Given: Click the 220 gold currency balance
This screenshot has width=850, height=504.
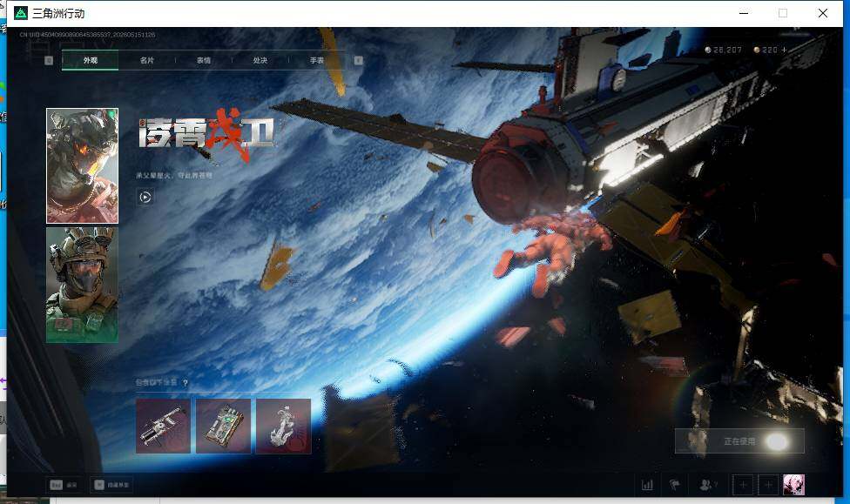Looking at the screenshot, I should pos(766,50).
